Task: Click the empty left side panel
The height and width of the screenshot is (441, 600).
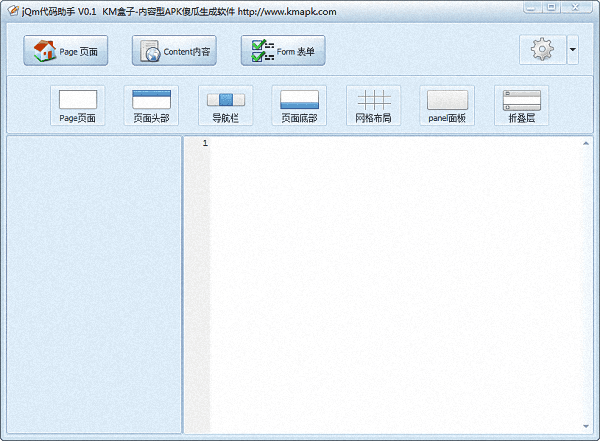Action: point(94,285)
